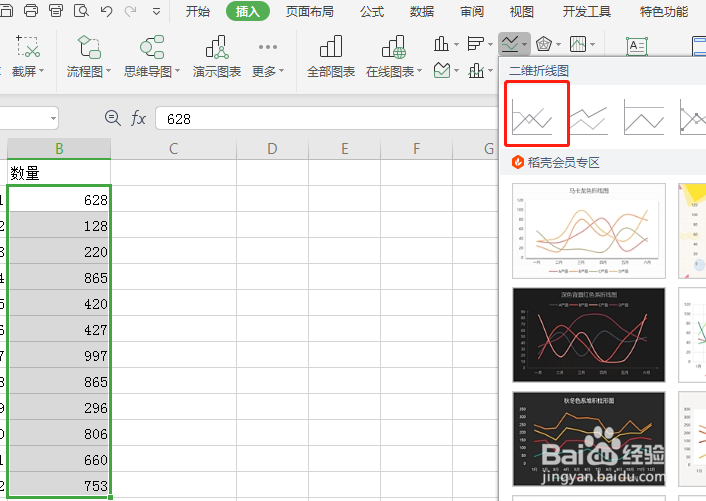Click the 截屏 screenshot icon
This screenshot has width=706, height=501.
click(x=27, y=46)
